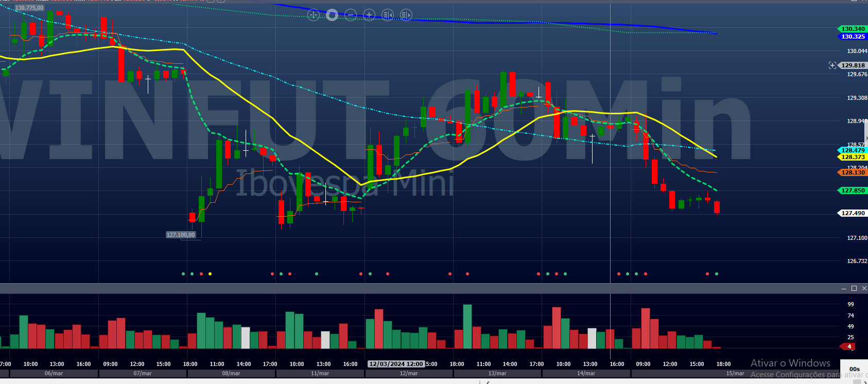This screenshot has height=384, width=868.
Task: Activate the hand pan tool
Action: pyautogui.click(x=332, y=15)
